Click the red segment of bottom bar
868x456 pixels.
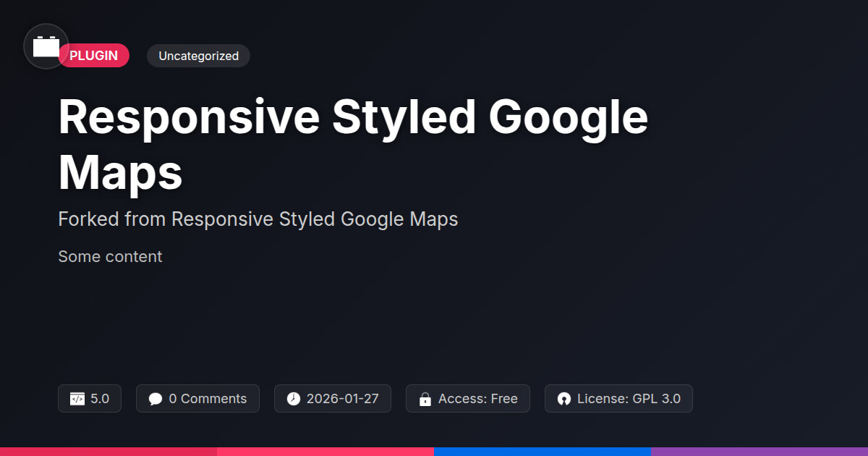(x=109, y=451)
